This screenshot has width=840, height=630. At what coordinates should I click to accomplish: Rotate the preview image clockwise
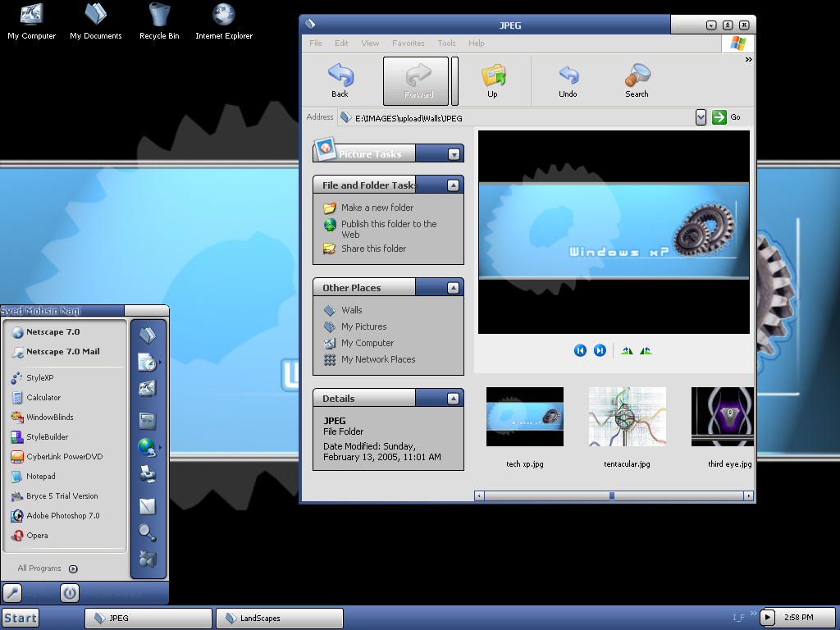627,351
